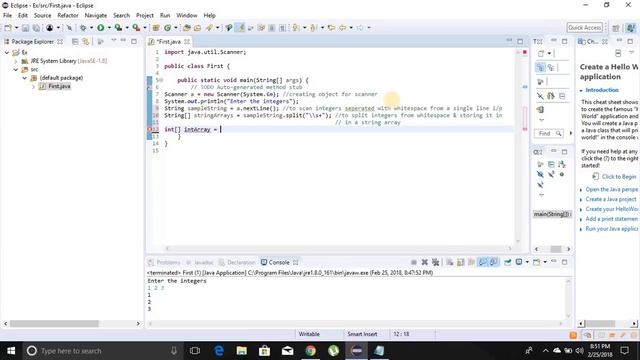The height and width of the screenshot is (360, 640).
Task: Open Package Explorer view menu chevron
Action: 113,41
